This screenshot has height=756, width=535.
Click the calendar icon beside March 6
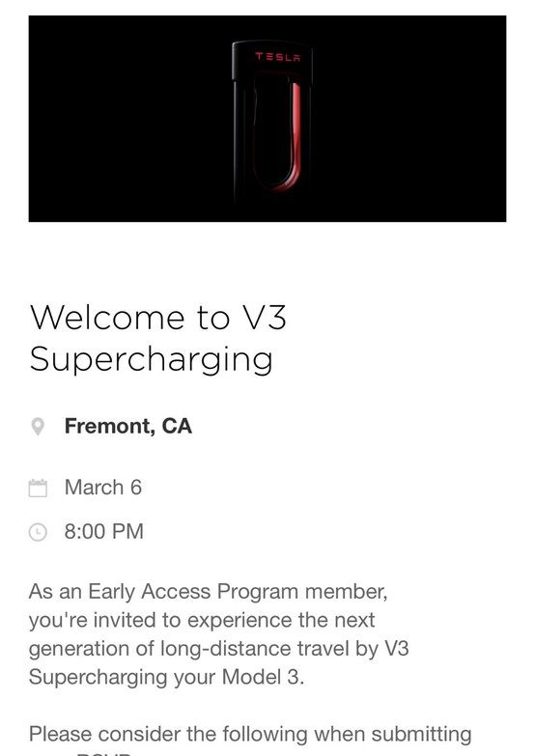pyautogui.click(x=38, y=488)
